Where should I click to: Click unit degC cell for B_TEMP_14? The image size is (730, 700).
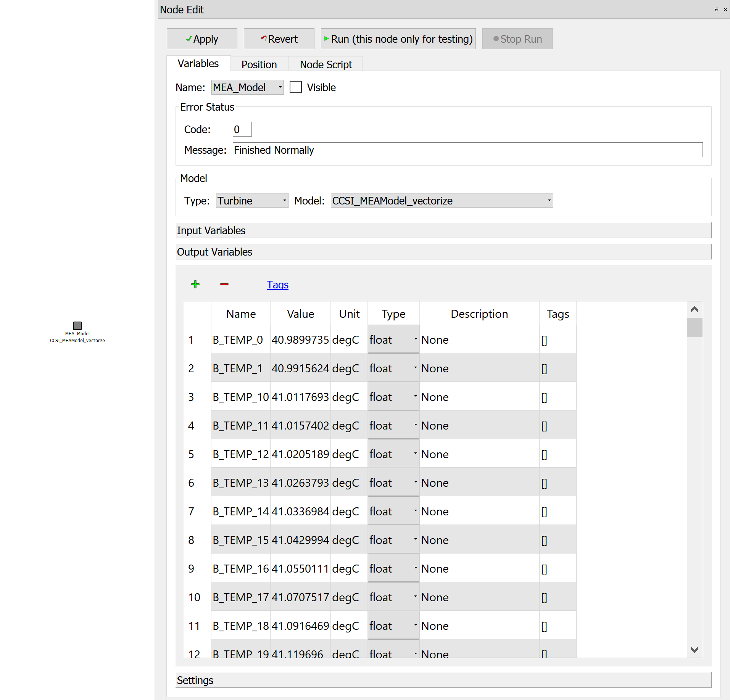pos(349,511)
